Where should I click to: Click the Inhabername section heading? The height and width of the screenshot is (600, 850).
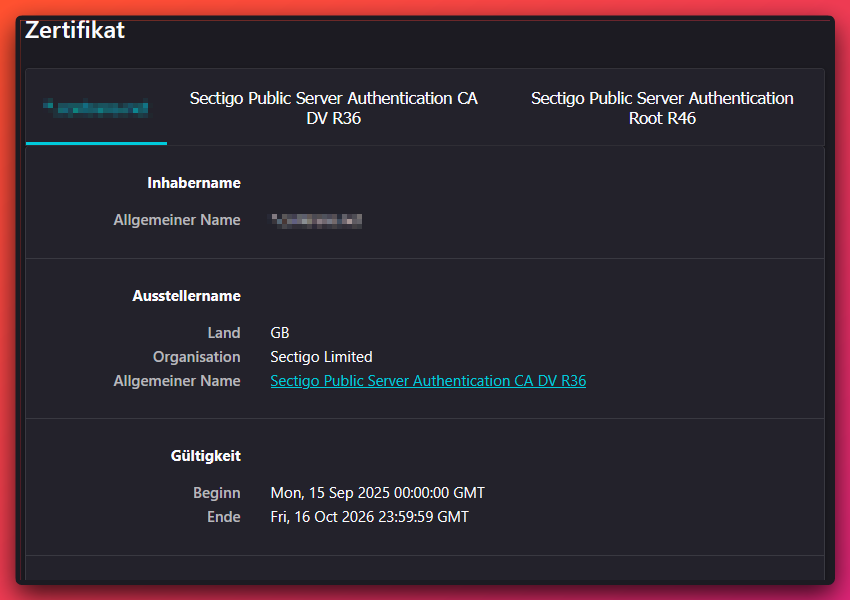194,183
